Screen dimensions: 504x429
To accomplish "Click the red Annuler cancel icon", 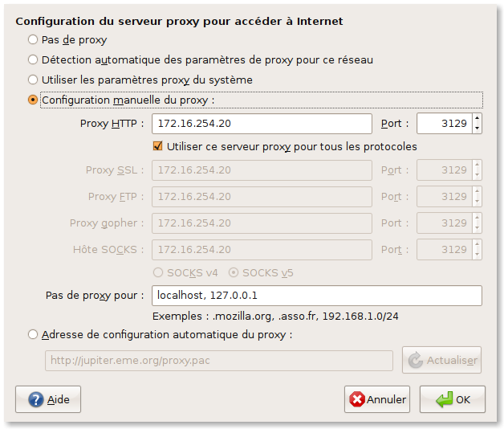I will 357,399.
